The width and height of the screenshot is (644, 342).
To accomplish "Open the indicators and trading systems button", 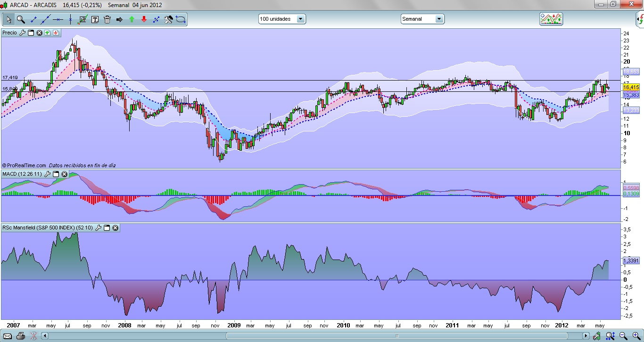I will tap(551, 19).
